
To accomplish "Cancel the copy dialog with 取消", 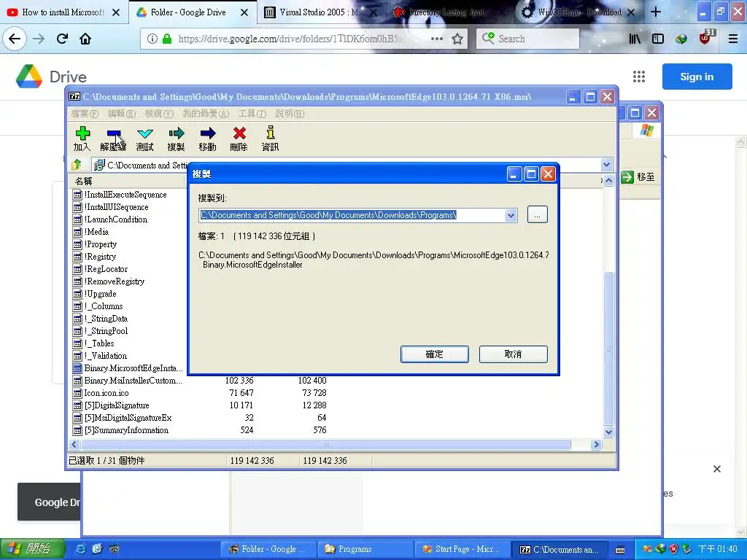I will (x=514, y=354).
